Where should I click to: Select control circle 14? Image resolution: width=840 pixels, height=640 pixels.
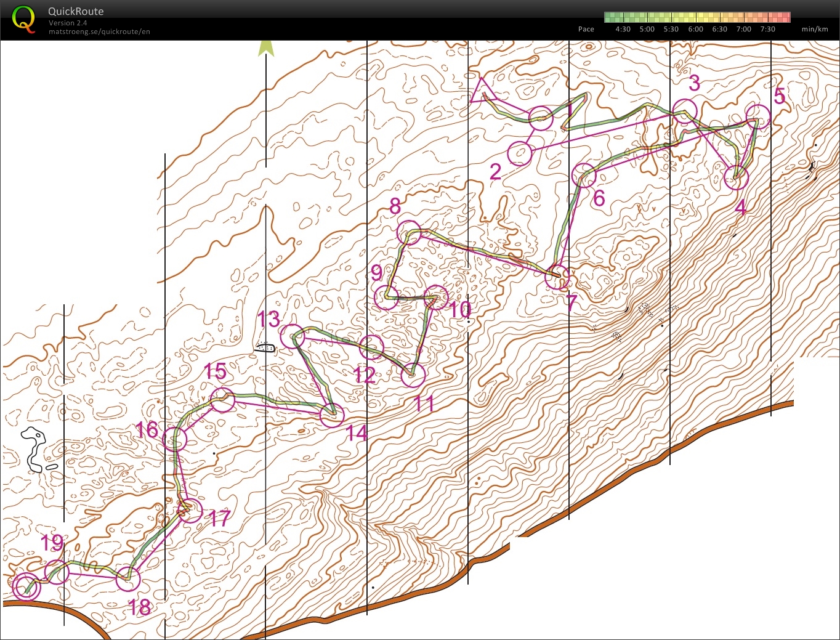(332, 415)
